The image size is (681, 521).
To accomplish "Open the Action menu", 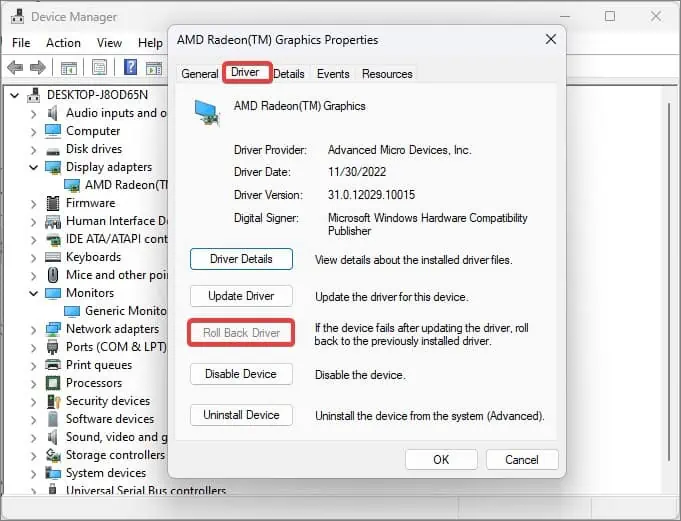I will coord(63,43).
